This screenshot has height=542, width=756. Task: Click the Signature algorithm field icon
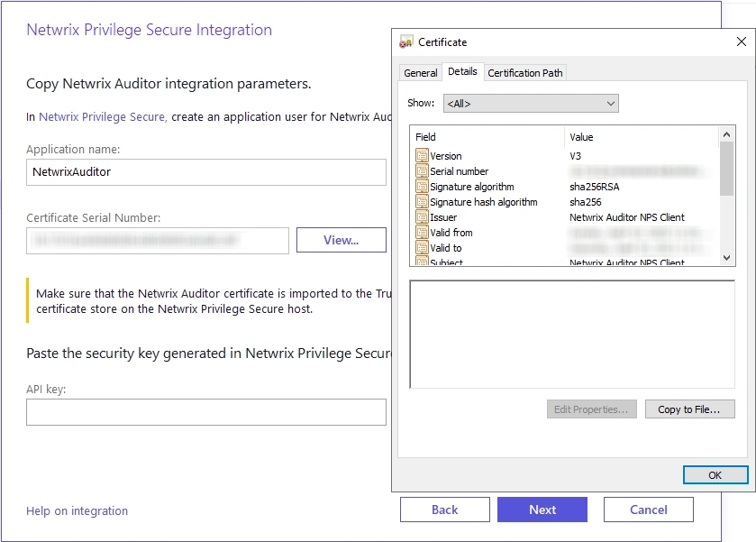coord(423,186)
